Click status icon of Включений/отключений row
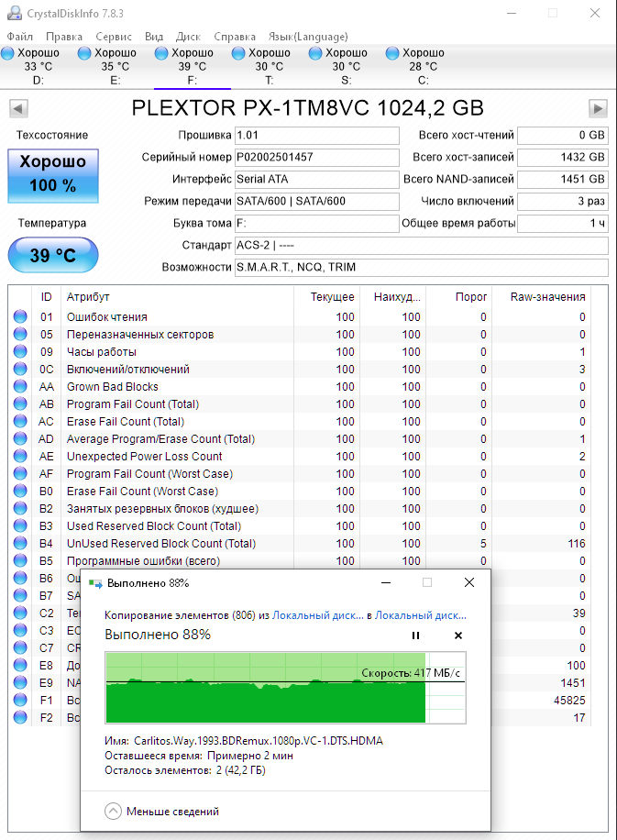Viewport: 617px width, 840px height. coord(20,370)
